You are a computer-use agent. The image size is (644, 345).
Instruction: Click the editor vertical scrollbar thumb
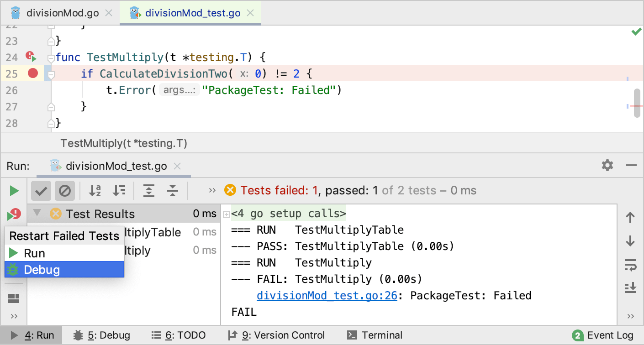(637, 103)
